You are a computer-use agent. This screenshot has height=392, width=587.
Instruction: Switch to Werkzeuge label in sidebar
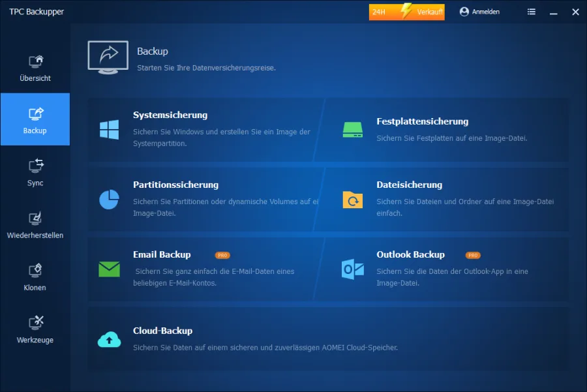coord(35,340)
